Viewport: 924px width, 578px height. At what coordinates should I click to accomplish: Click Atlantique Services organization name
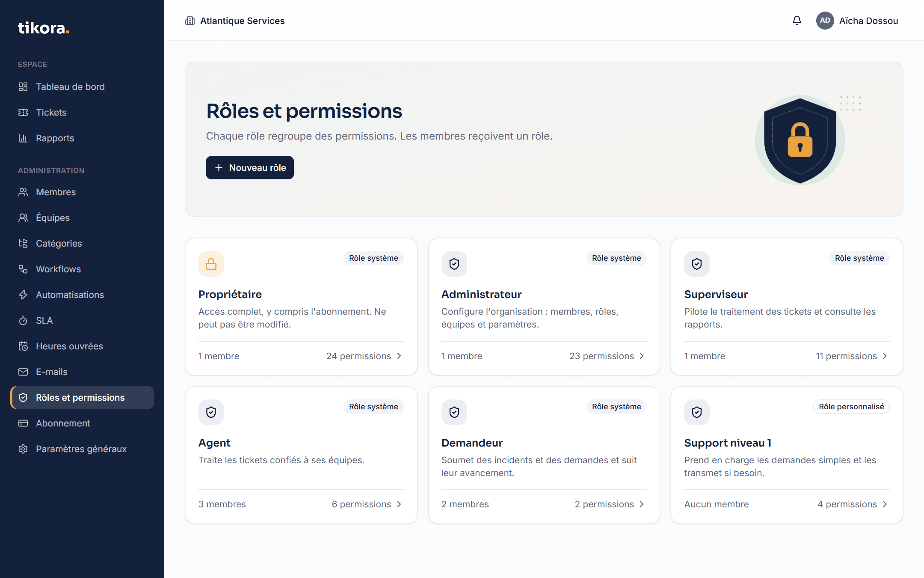point(243,21)
